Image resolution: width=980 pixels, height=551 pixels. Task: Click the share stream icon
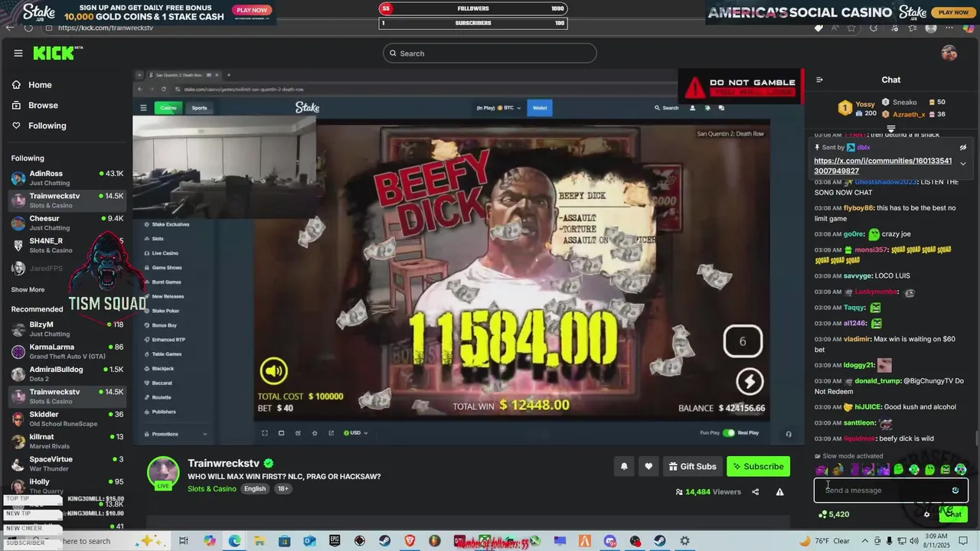[x=756, y=492]
